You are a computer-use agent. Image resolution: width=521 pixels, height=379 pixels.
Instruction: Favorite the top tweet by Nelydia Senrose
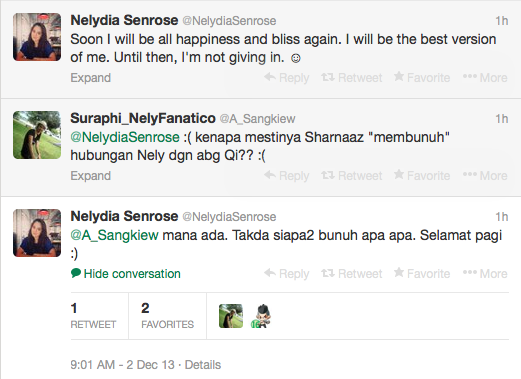click(x=422, y=78)
